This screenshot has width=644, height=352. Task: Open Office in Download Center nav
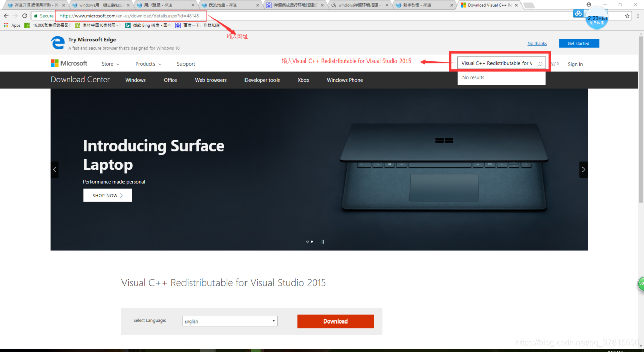pyautogui.click(x=170, y=80)
